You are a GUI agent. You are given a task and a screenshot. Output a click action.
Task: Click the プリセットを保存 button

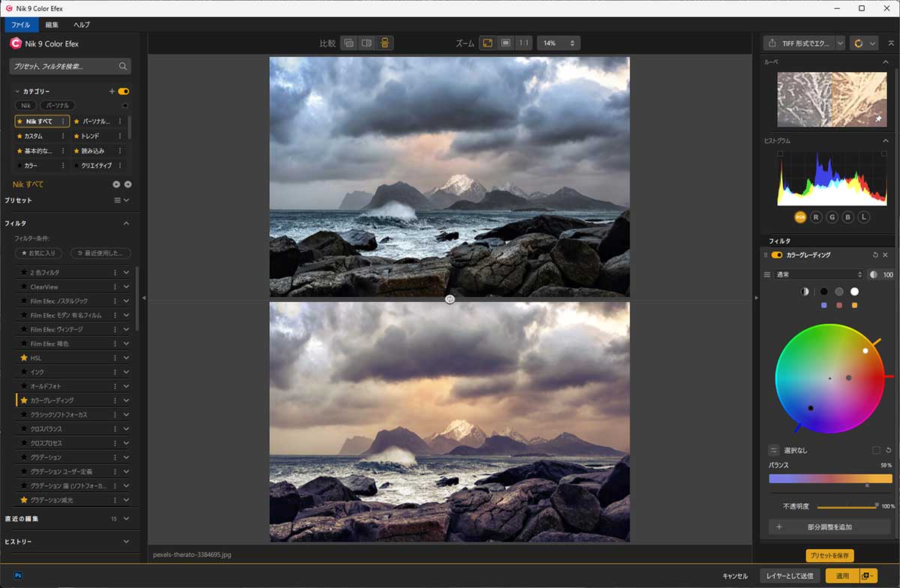click(829, 556)
